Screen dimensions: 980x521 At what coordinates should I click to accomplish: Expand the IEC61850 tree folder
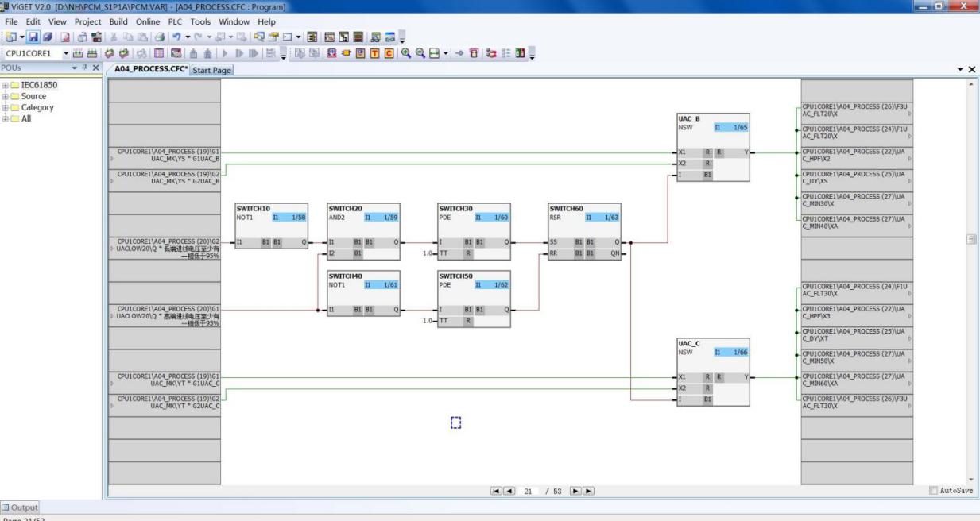click(x=6, y=85)
